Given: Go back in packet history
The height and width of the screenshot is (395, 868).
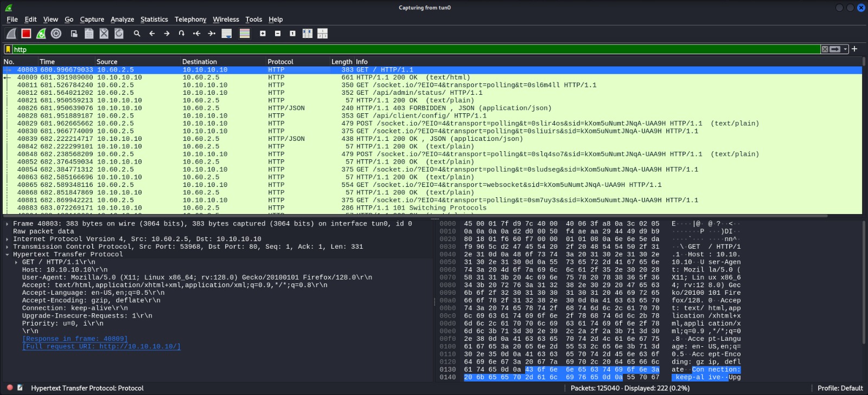Looking at the screenshot, I should click(152, 34).
